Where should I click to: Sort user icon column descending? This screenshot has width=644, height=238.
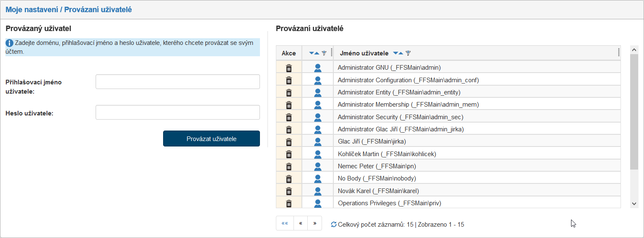tap(312, 53)
